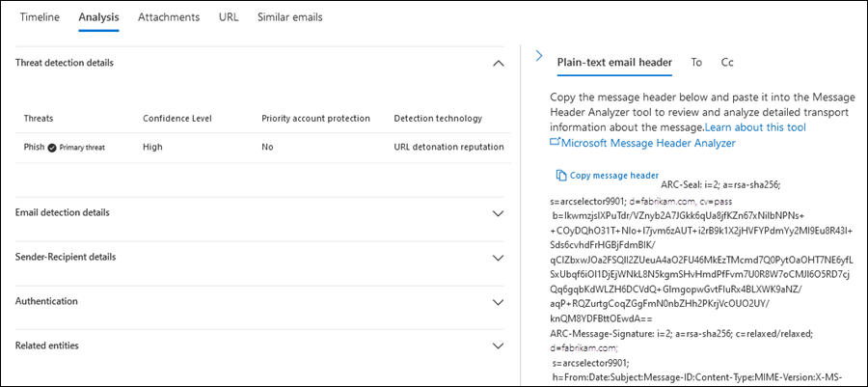Click the copy message header icon
Viewport: 868px width, 387px height.
click(560, 175)
